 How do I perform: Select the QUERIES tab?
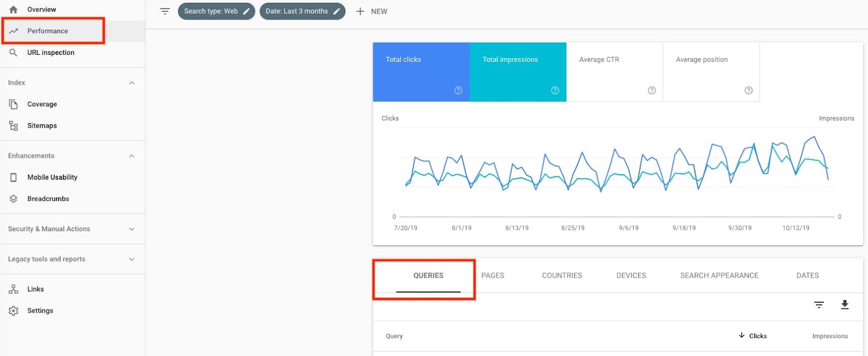click(429, 276)
